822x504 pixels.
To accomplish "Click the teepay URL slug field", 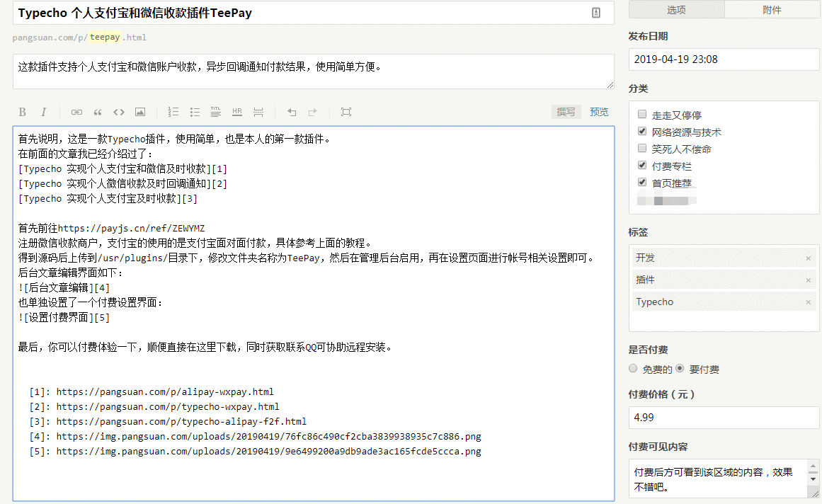I will tap(105, 37).
